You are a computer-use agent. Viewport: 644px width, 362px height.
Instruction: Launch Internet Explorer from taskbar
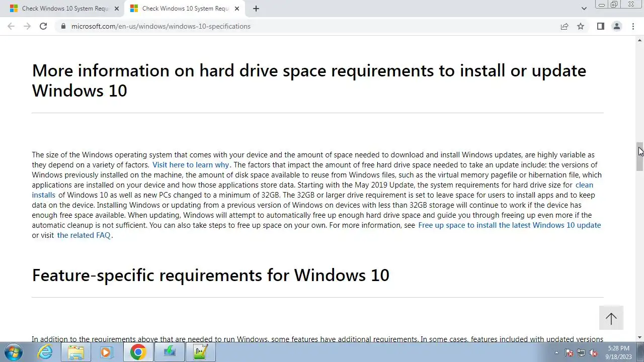pyautogui.click(x=45, y=352)
